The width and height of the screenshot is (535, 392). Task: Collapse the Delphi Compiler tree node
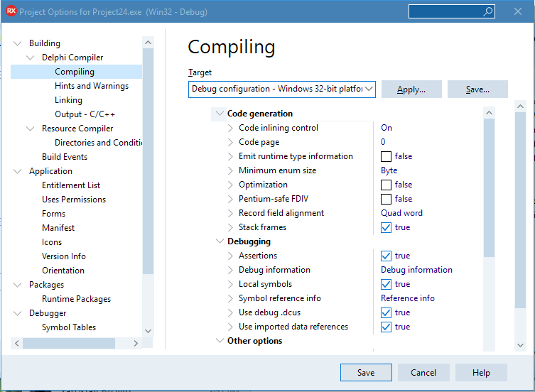point(31,58)
